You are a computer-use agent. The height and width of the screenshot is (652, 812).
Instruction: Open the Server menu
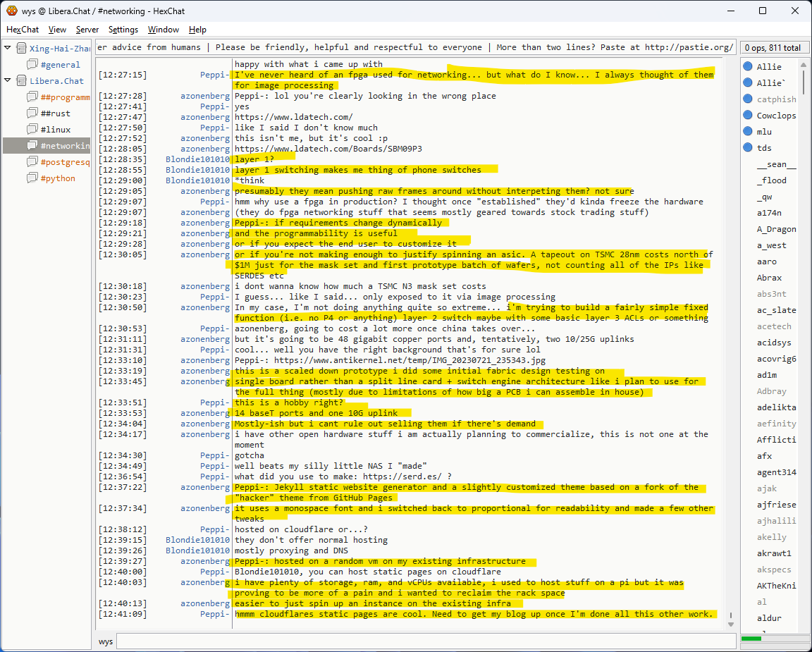point(87,30)
